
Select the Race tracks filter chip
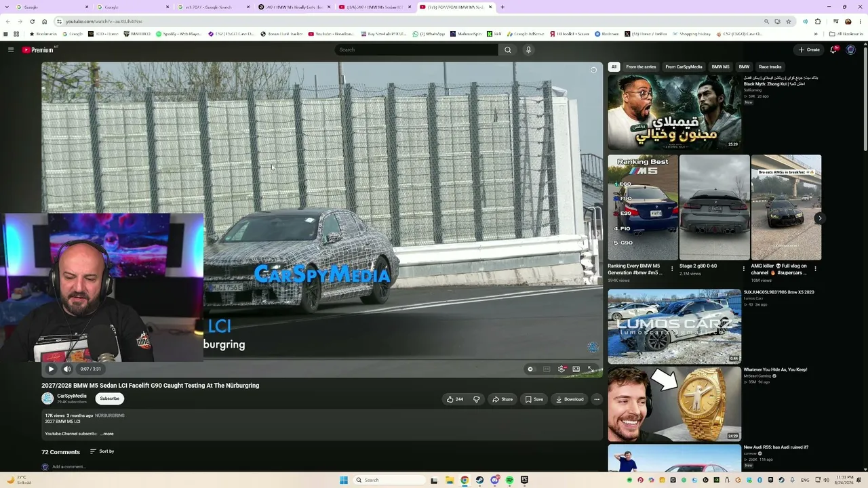pyautogui.click(x=770, y=67)
